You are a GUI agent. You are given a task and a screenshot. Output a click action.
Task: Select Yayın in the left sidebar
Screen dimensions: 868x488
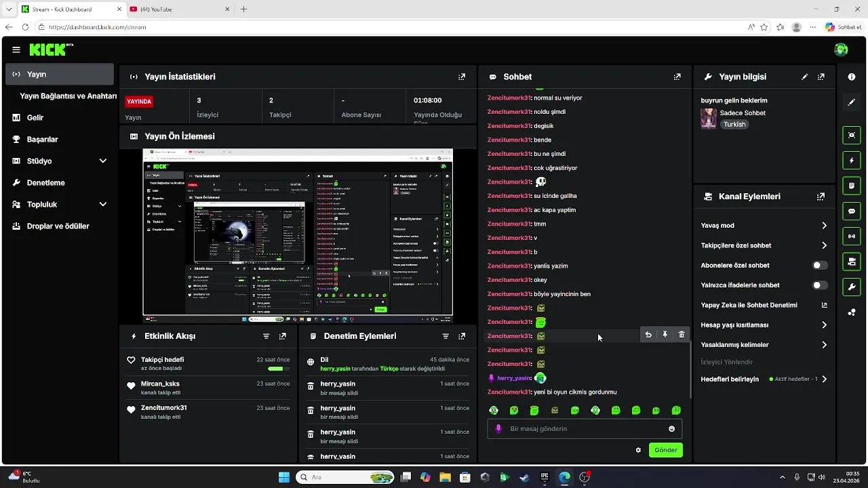click(60, 75)
